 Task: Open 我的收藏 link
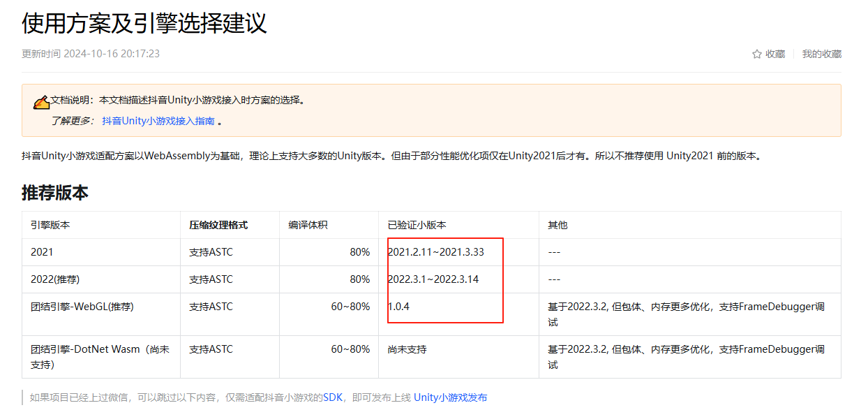click(821, 54)
